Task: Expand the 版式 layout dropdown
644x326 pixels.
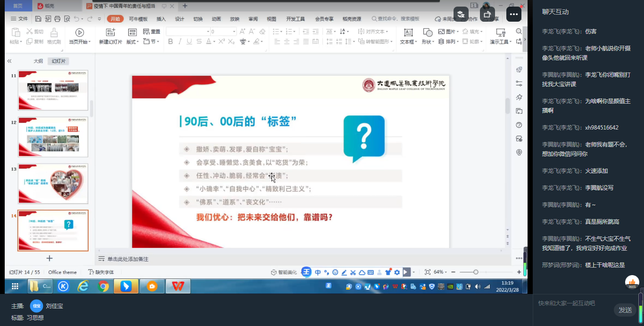Action: [132, 41]
